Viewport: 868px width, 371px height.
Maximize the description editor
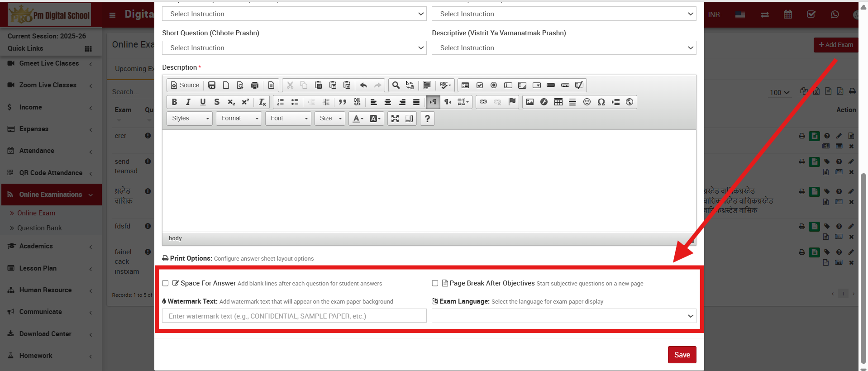395,119
